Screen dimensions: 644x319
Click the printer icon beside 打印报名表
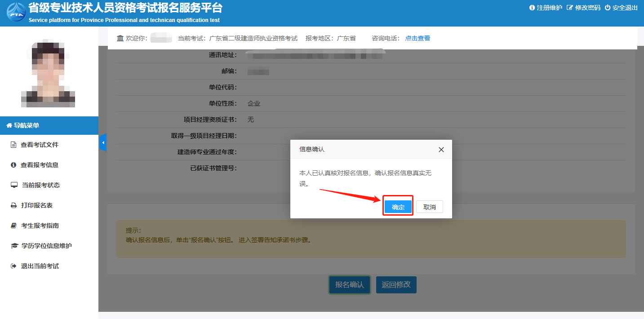[13, 205]
